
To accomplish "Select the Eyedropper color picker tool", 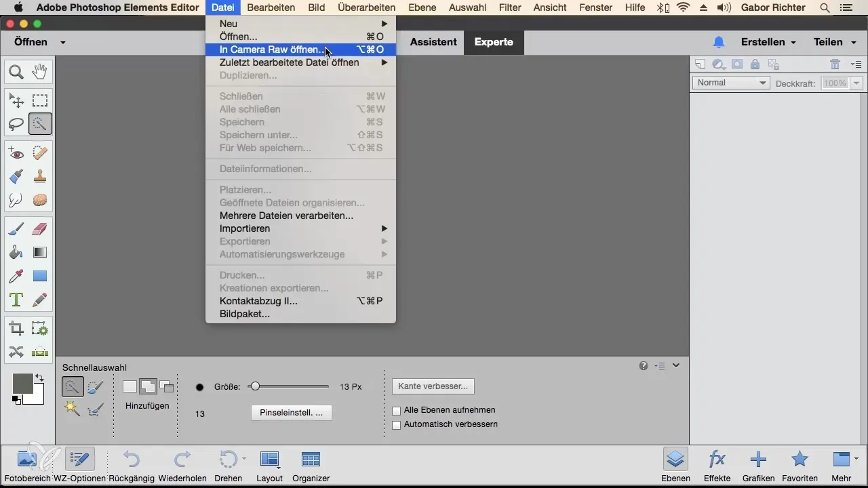I will click(16, 276).
